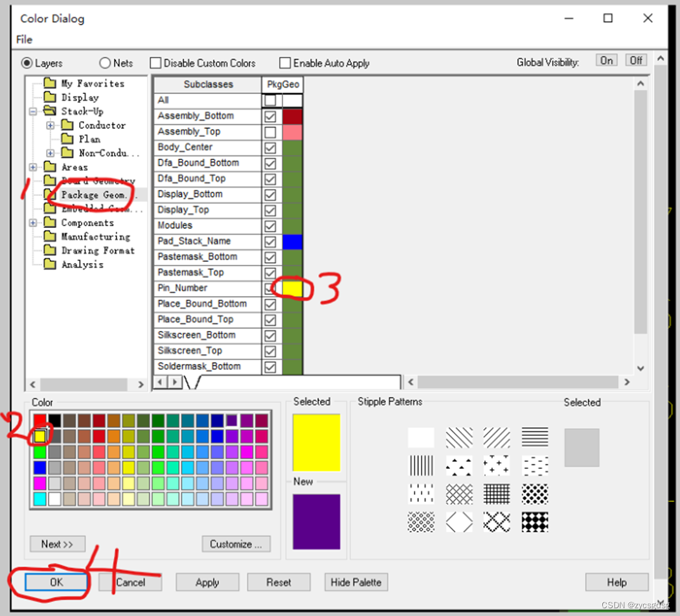This screenshot has width=680, height=616.
Task: Select the Nets radio button
Action: tap(105, 63)
